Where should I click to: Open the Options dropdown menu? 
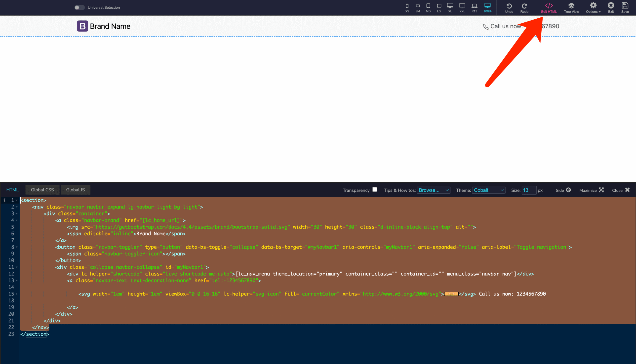[593, 8]
